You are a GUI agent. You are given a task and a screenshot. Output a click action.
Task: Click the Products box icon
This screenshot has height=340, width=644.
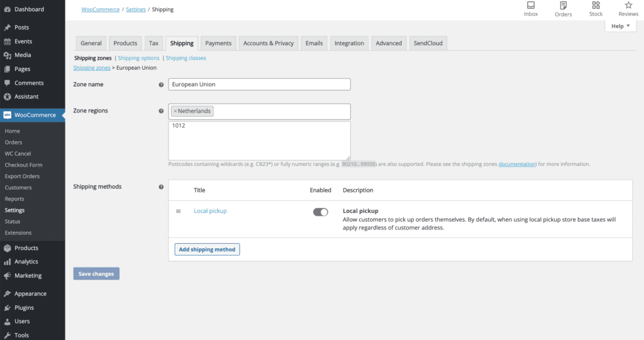8,248
